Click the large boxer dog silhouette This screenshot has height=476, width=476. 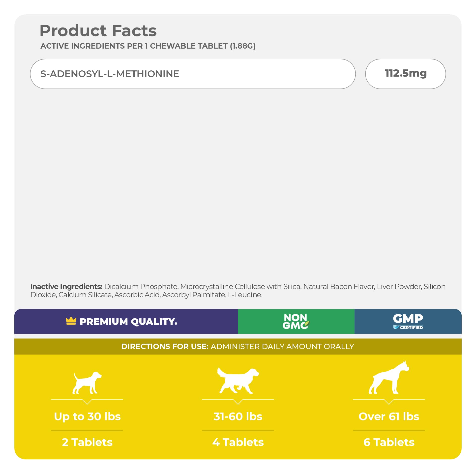389,378
